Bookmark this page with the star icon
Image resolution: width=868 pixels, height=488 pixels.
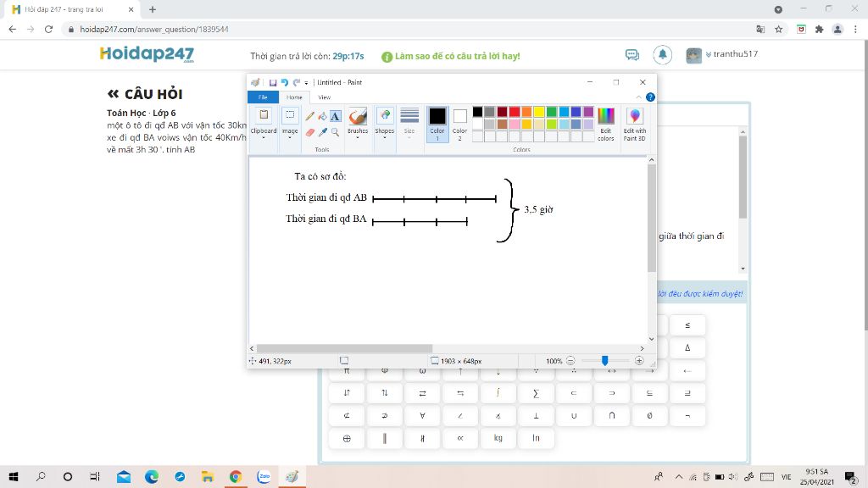point(778,30)
